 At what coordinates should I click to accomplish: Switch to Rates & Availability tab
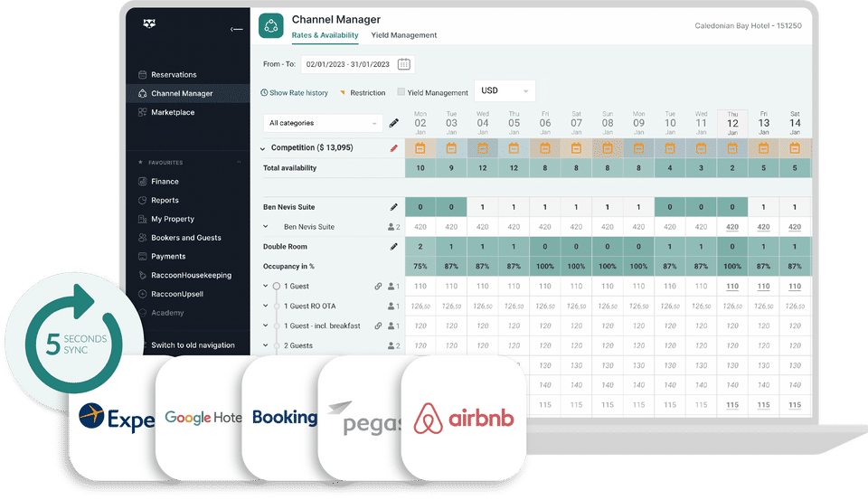(x=325, y=35)
